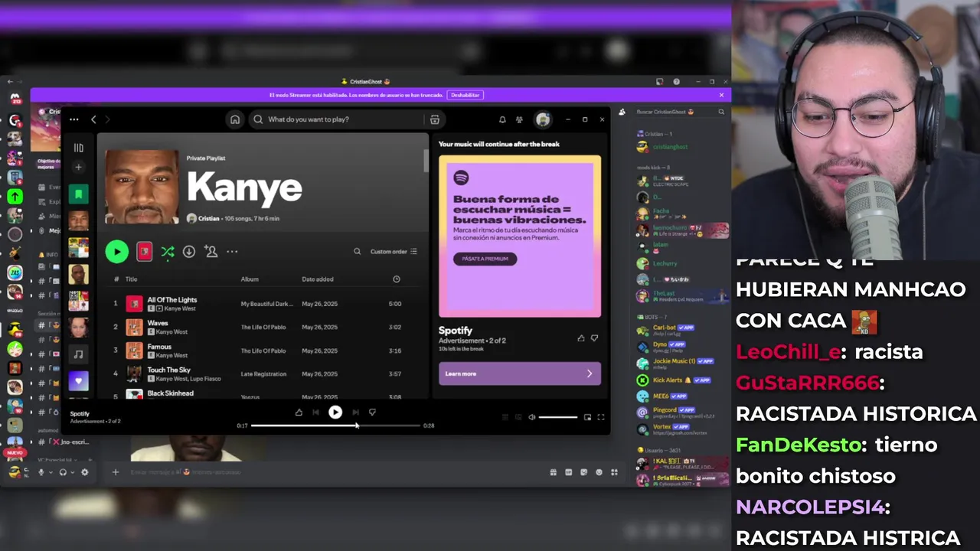
Task: Click the Kanye playlist cover image
Action: [142, 186]
